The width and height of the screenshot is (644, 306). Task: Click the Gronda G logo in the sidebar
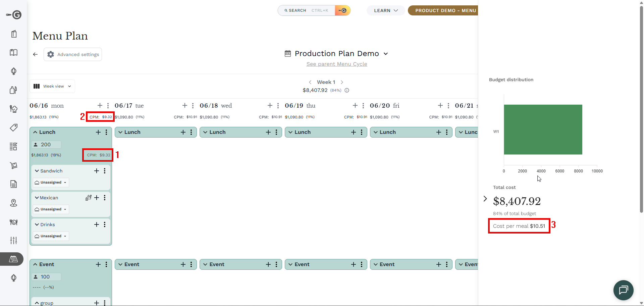(x=14, y=15)
